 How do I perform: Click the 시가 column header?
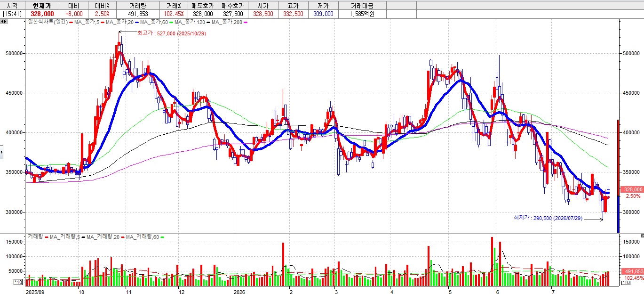(263, 5)
